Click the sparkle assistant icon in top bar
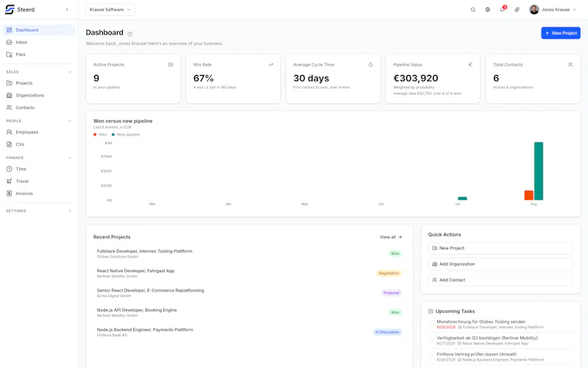This screenshot has width=588, height=368. coord(517,10)
